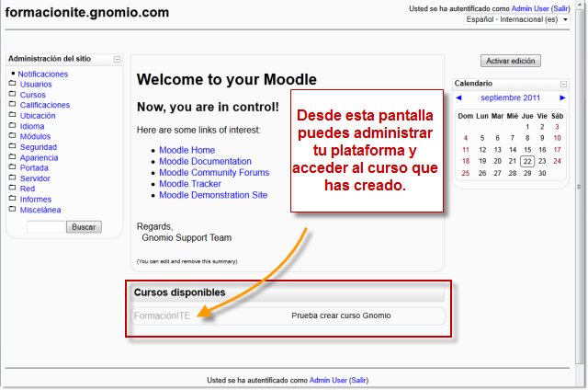Expand the Calificaciones admin section
The height and width of the screenshot is (390, 588).
[x=44, y=105]
